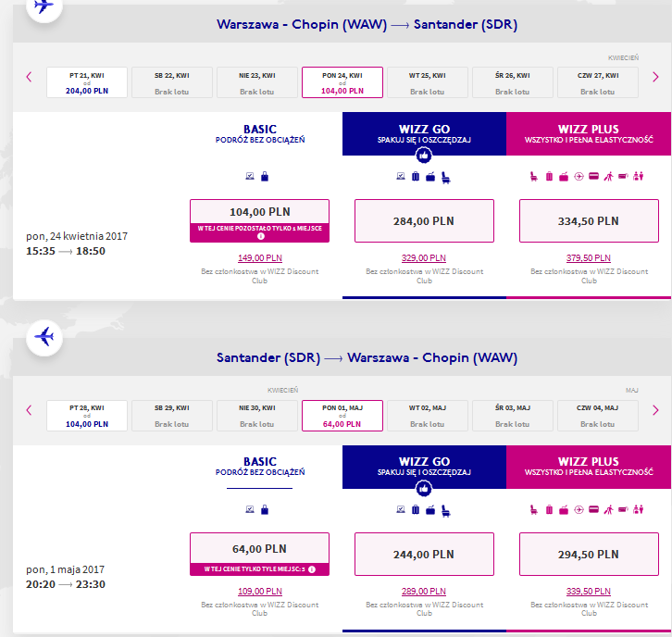Select outbound date WT 25, KWI

pyautogui.click(x=428, y=82)
